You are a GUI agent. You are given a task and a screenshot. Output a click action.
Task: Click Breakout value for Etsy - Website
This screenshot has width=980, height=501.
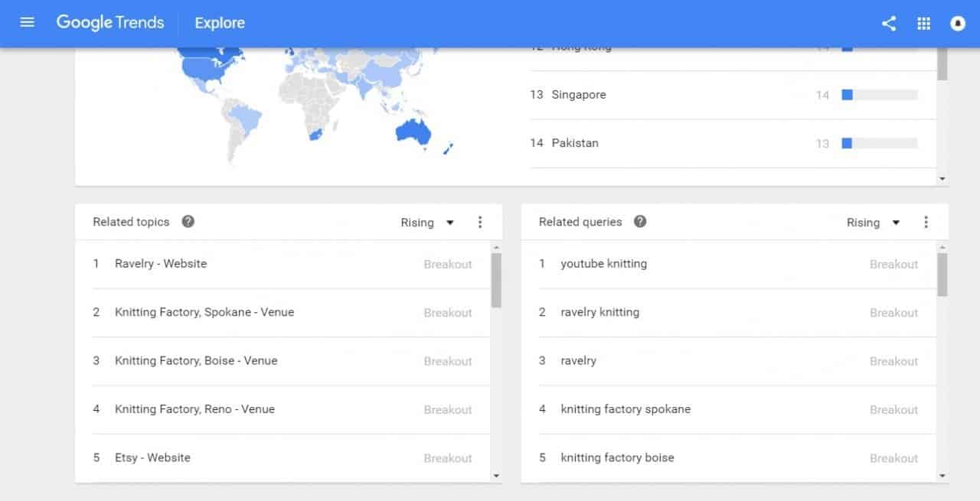pos(448,459)
